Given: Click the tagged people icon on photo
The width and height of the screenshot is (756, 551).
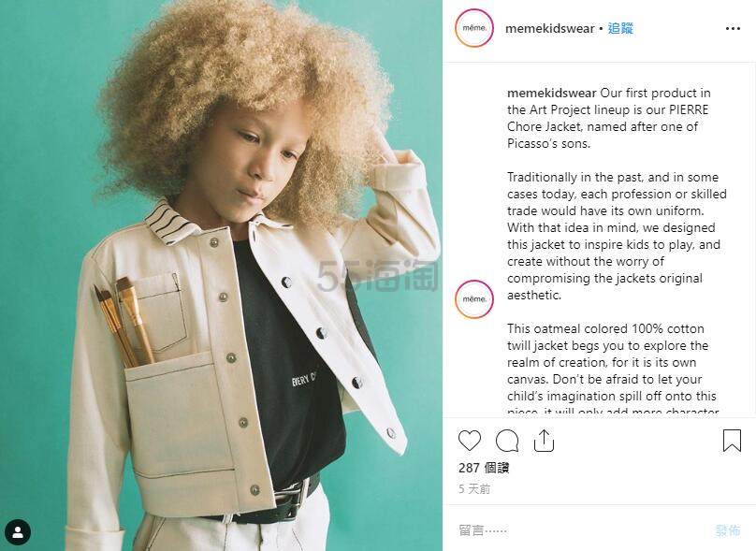Looking at the screenshot, I should click(18, 532).
